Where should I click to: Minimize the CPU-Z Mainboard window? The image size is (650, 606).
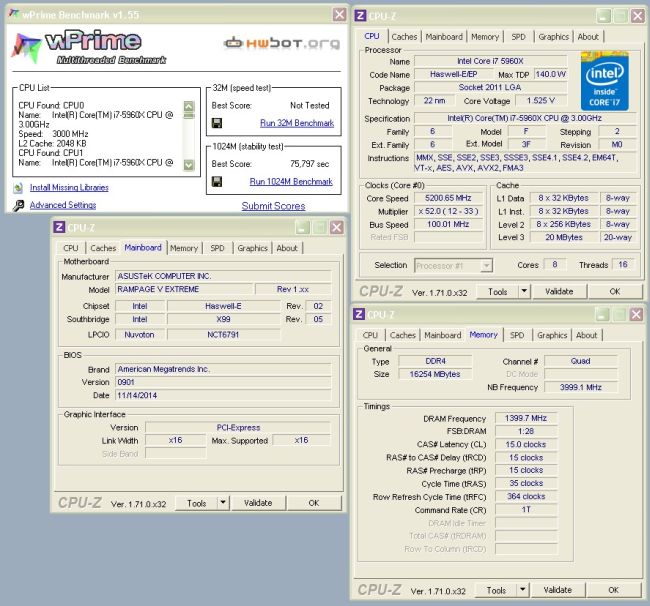click(x=302, y=227)
